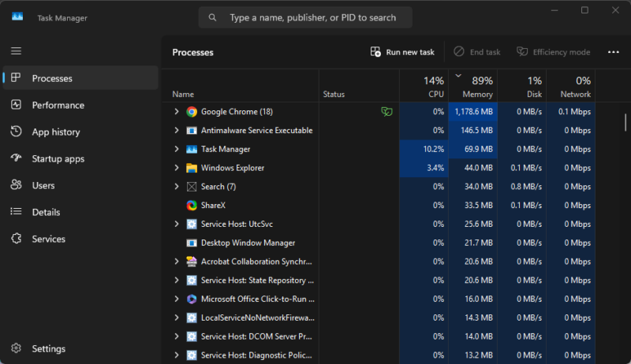Expand Microsoft Office Click-to-Run row

[176, 299]
